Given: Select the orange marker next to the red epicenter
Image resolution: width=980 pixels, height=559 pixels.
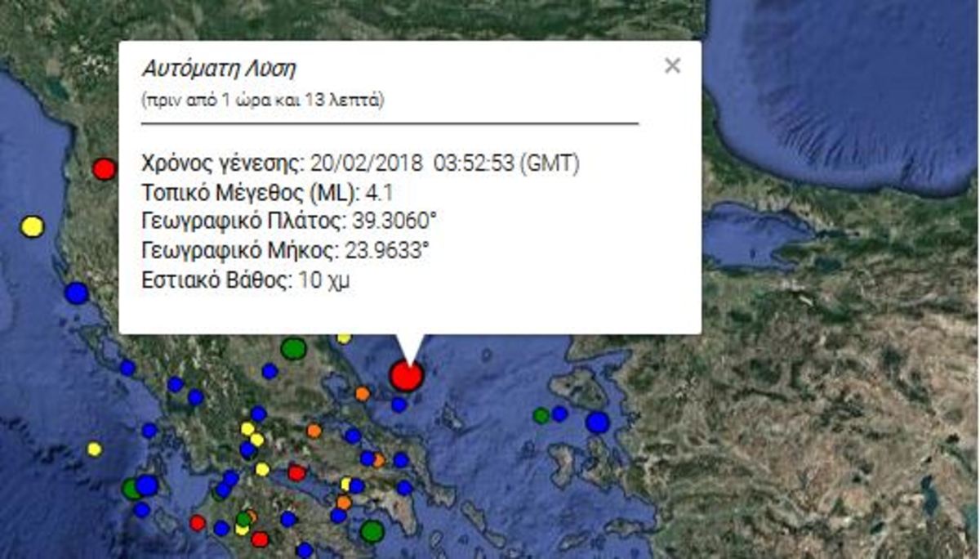Looking at the screenshot, I should [363, 394].
